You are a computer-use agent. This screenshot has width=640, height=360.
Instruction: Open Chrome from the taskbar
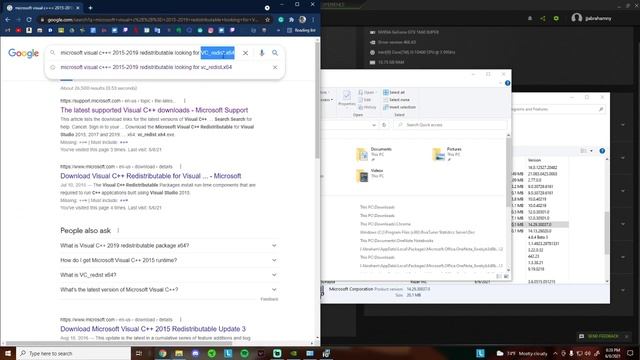tap(162, 353)
